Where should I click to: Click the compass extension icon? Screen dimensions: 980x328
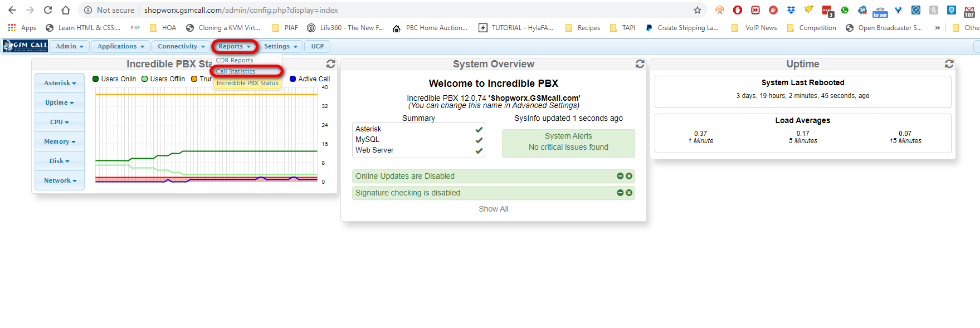click(x=916, y=10)
